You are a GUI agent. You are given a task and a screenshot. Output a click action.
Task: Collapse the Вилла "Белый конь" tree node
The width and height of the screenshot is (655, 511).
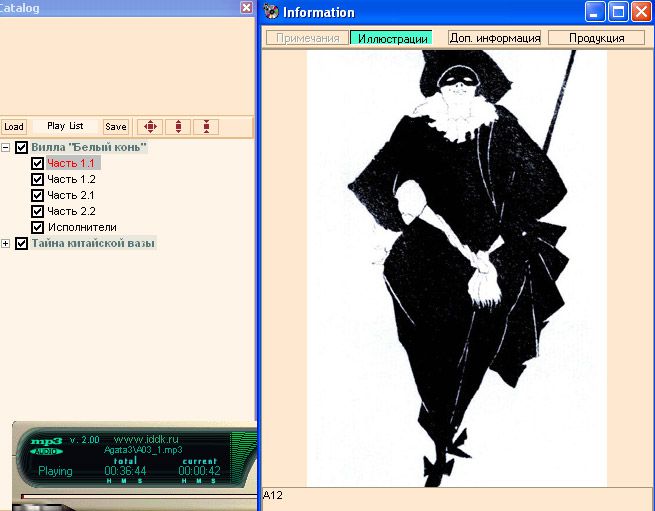click(6, 147)
